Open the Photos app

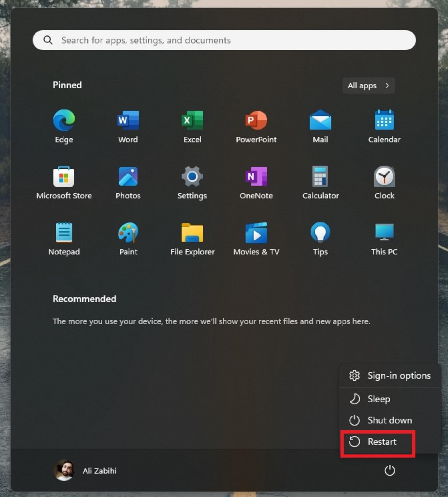point(128,183)
